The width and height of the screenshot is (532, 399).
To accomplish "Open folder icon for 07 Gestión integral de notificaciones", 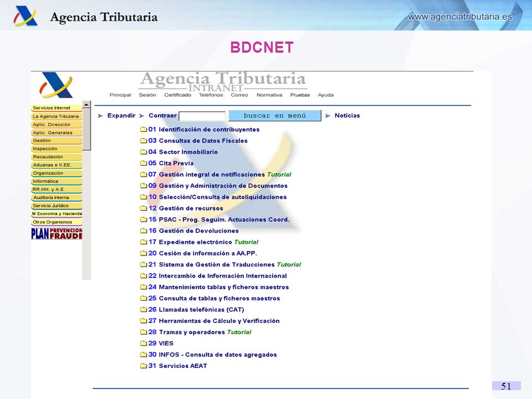I will pos(144,175).
